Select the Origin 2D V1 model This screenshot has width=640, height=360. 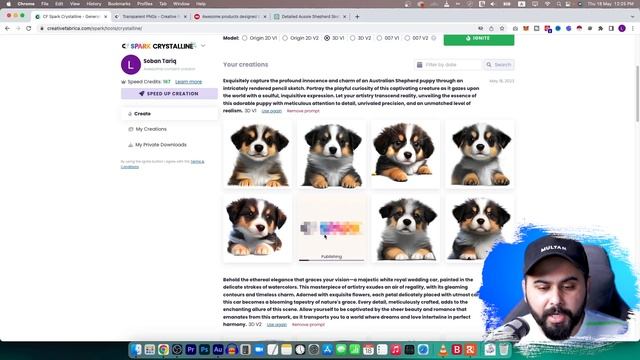(x=244, y=38)
